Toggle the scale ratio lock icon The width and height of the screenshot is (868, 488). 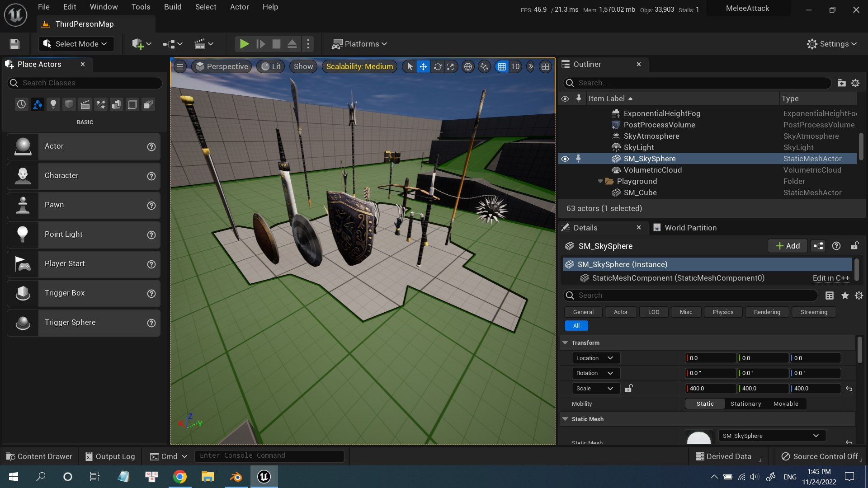click(x=628, y=388)
